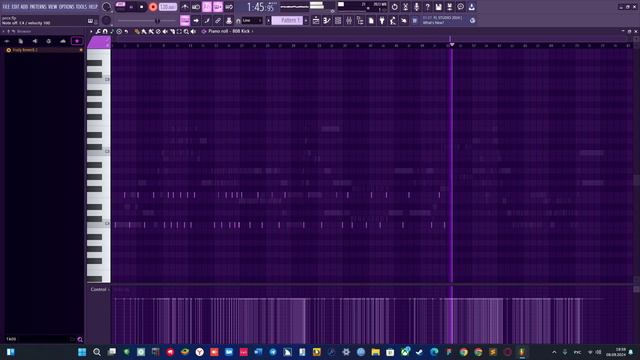Open the snap 'Line' dropdown
The width and height of the screenshot is (640, 360).
coord(252,20)
